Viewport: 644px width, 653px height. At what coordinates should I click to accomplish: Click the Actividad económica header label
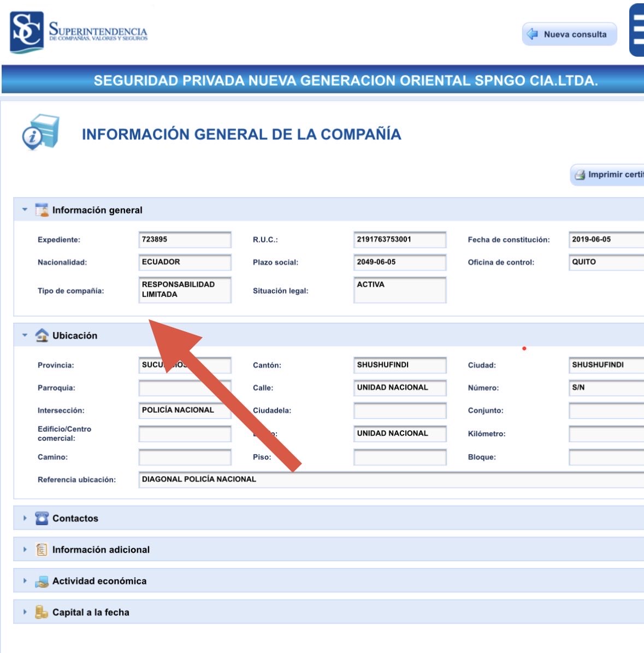[x=99, y=580]
